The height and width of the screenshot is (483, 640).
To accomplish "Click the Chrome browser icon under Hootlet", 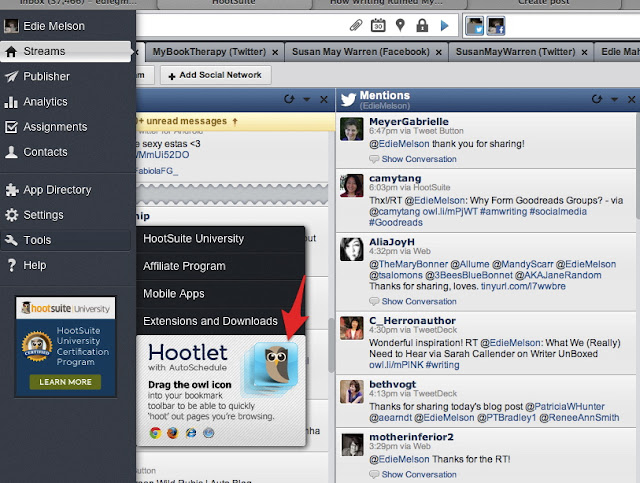I will pos(155,433).
